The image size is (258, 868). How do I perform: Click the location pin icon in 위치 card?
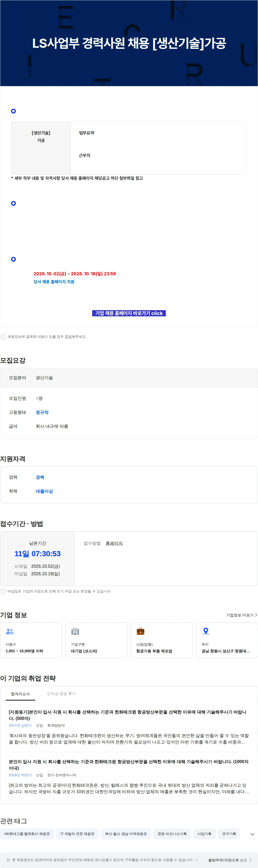click(206, 631)
